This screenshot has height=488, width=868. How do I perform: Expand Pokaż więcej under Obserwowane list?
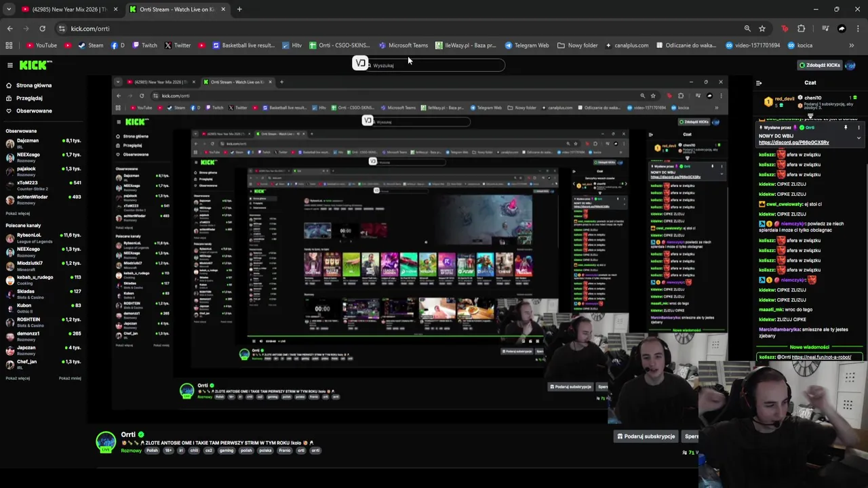click(x=18, y=213)
